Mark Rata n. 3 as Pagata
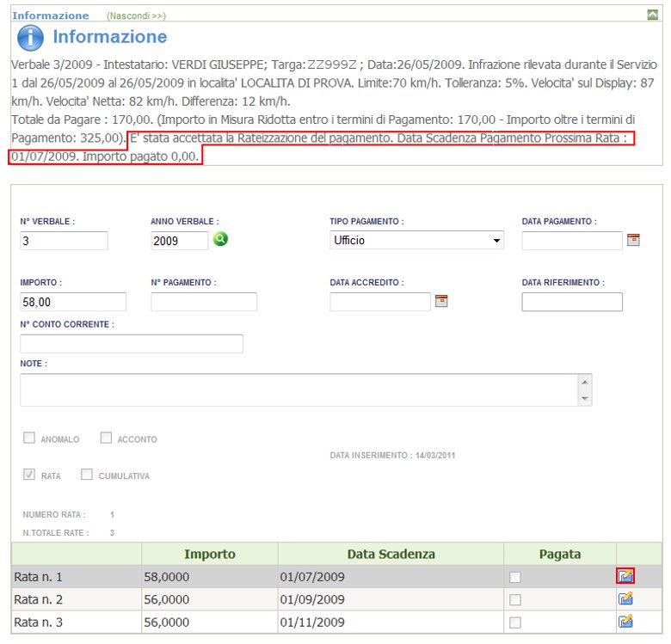Viewport: 671px width, 644px height. 515,623
